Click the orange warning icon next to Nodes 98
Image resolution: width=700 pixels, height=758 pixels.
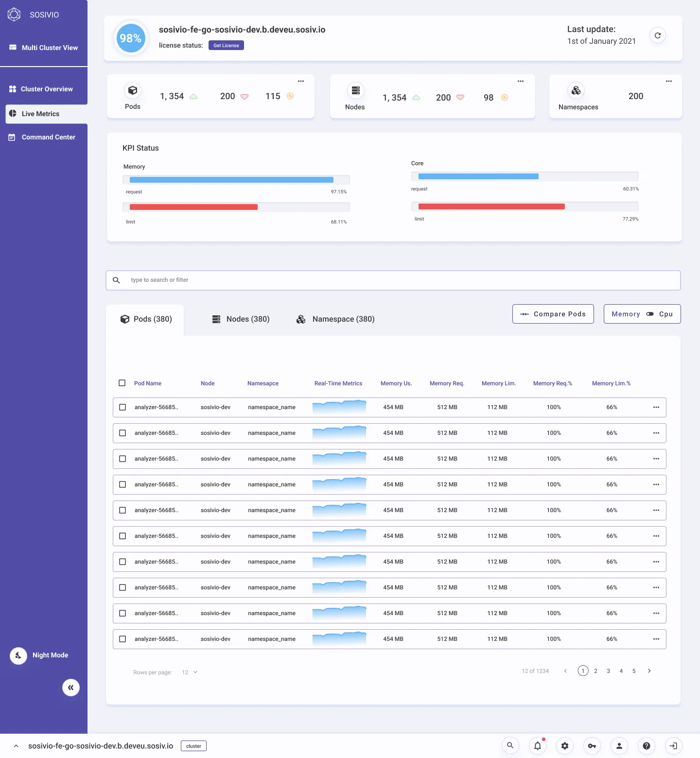pos(505,98)
